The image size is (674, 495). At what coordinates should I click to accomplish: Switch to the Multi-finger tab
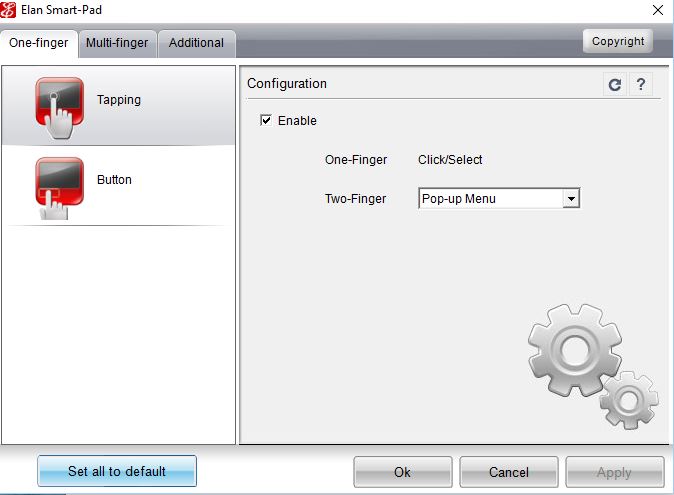(117, 43)
